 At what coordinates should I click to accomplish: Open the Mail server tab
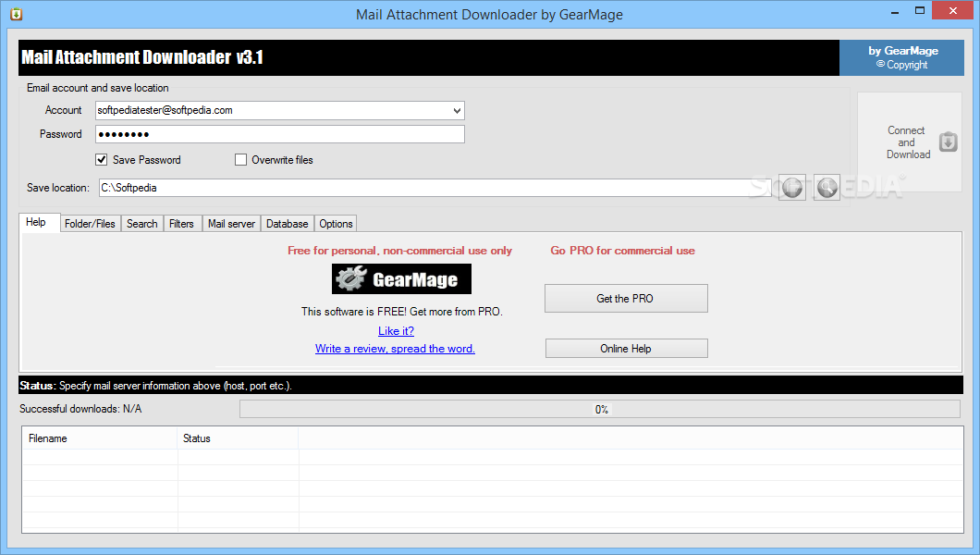[231, 224]
